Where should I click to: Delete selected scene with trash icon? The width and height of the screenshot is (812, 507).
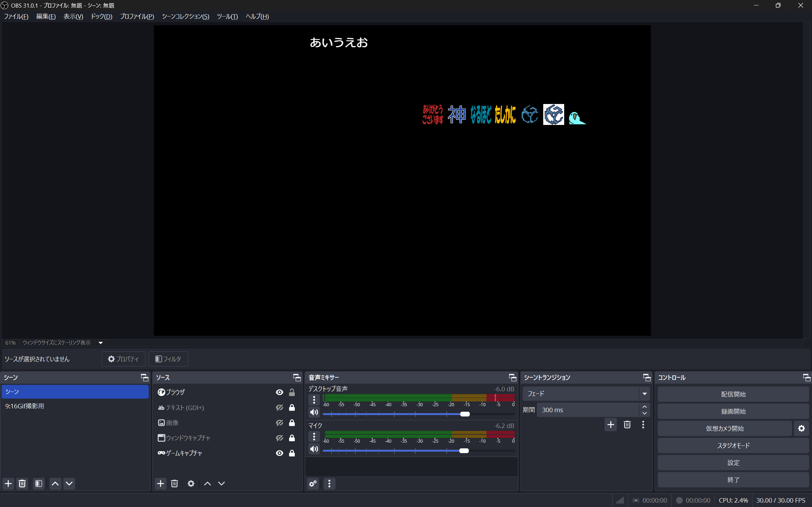click(x=22, y=484)
